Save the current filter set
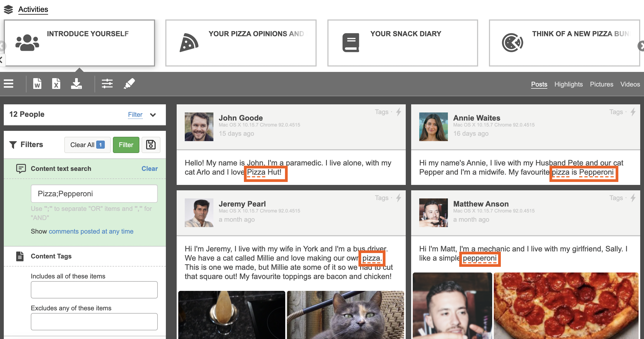Screen dimensions: 644x339 151,145
